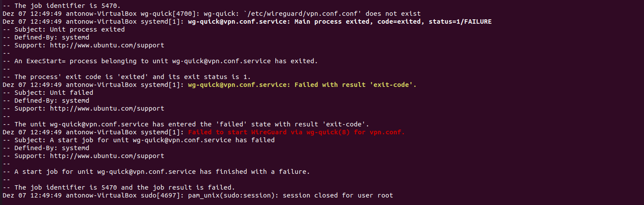The width and height of the screenshot is (644, 205).
Task: Click the 'exit status is 1' line
Action: click(127, 77)
